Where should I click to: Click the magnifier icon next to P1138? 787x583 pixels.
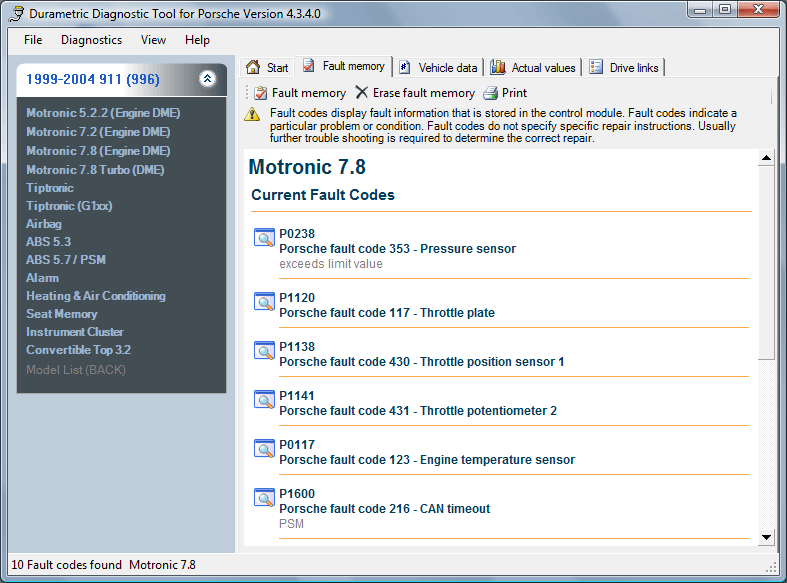coord(264,350)
